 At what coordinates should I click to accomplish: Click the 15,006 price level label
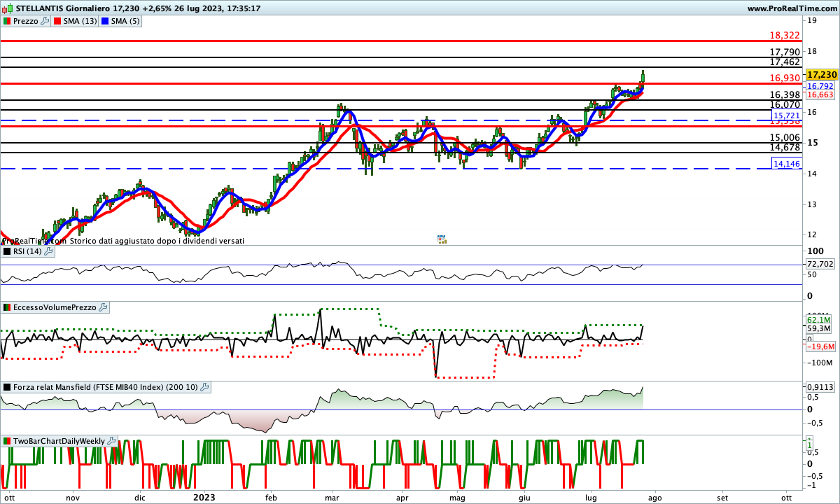point(785,137)
